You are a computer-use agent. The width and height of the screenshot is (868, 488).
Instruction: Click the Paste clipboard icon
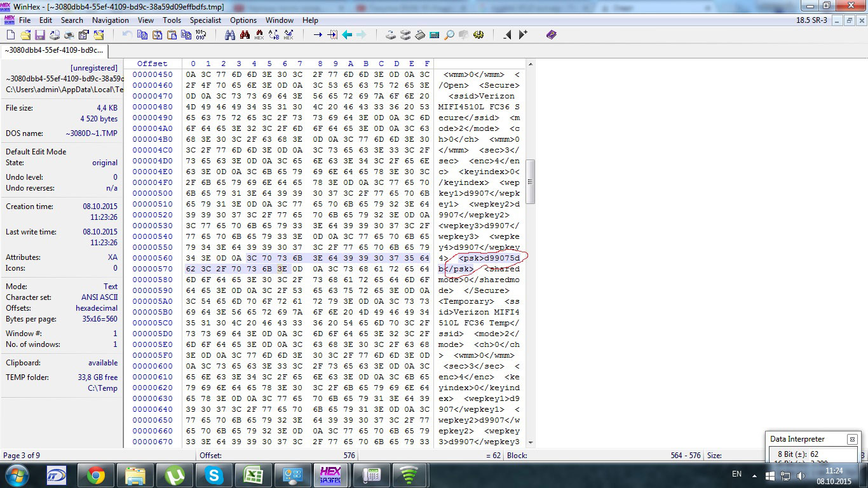coord(172,35)
